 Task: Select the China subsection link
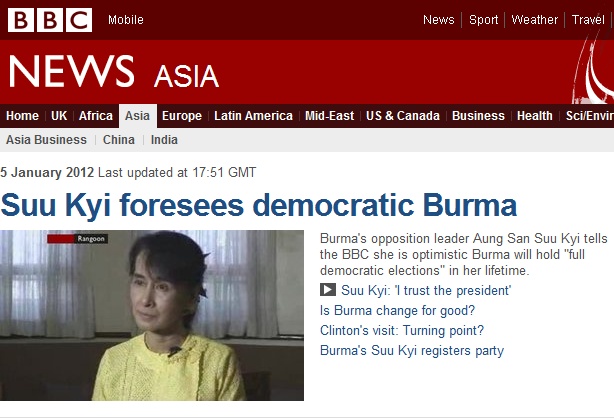click(x=119, y=140)
